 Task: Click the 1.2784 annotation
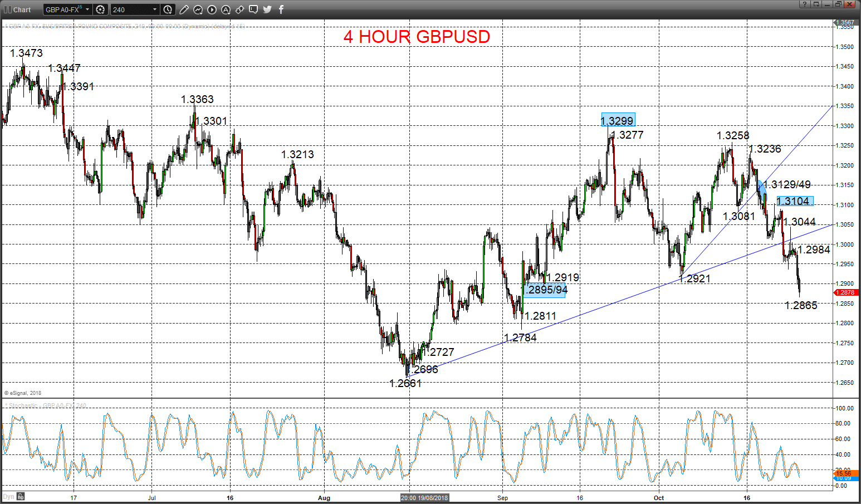[520, 337]
